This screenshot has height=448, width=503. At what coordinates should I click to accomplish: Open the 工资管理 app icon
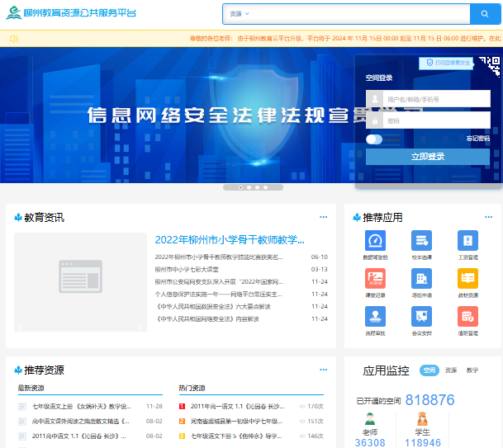tap(467, 240)
